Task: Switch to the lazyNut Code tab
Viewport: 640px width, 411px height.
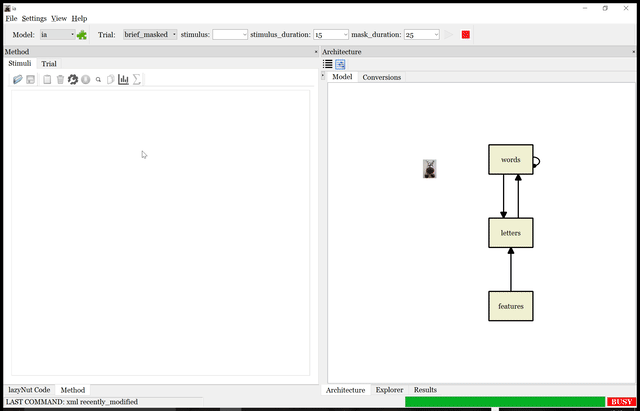Action: 29,390
